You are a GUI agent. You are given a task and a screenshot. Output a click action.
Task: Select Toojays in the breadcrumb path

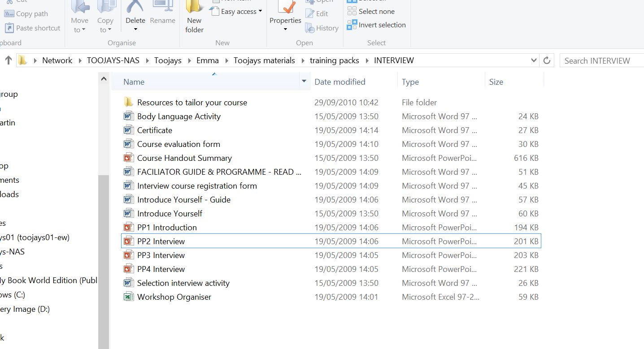(168, 60)
